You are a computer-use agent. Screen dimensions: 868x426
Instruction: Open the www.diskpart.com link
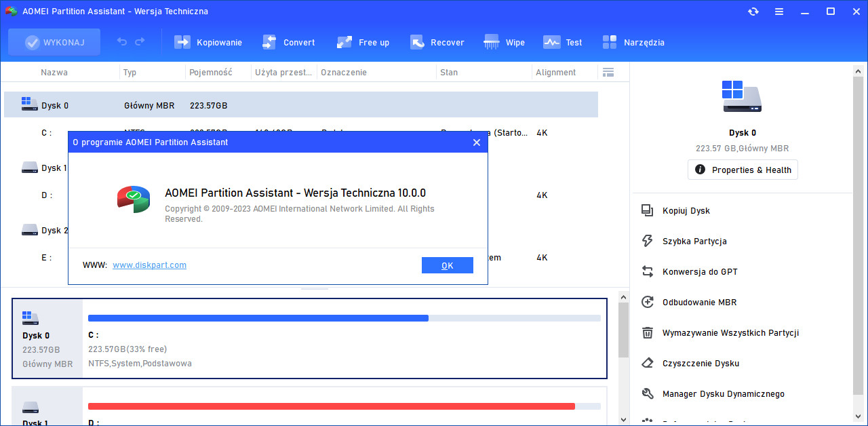tap(149, 265)
